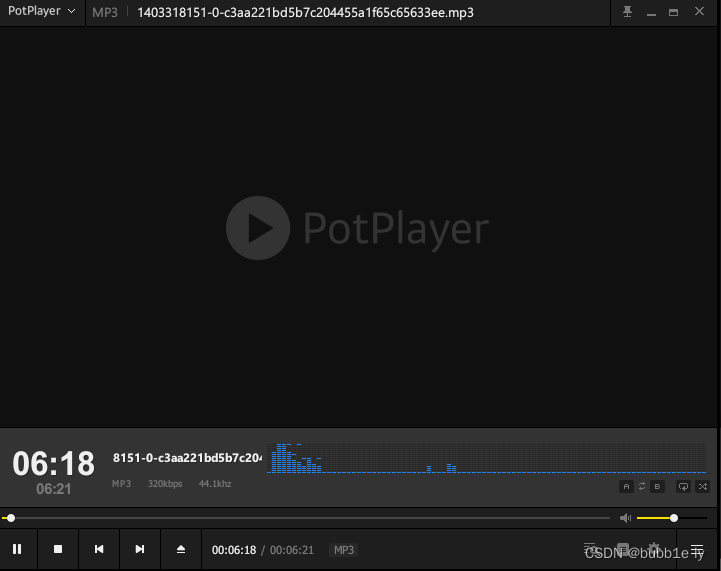
Task: Click the scrolling track title 8151-0-c3aa221bd5b7c20
Action: click(188, 458)
